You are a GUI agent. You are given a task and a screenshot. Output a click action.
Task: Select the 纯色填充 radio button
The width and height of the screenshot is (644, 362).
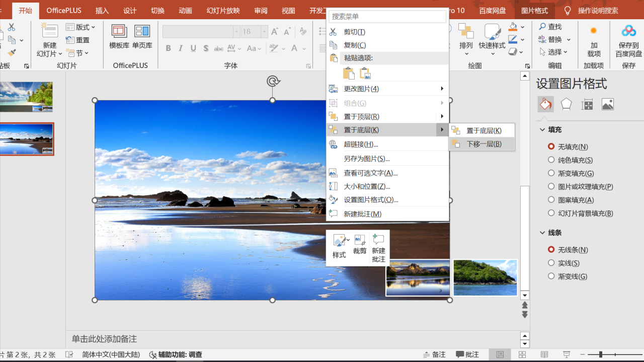tap(551, 160)
